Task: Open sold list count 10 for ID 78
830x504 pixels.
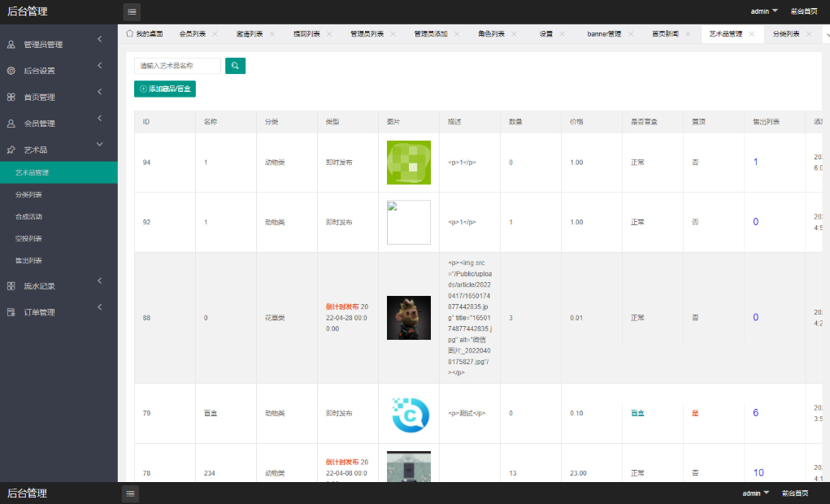Action: point(758,473)
